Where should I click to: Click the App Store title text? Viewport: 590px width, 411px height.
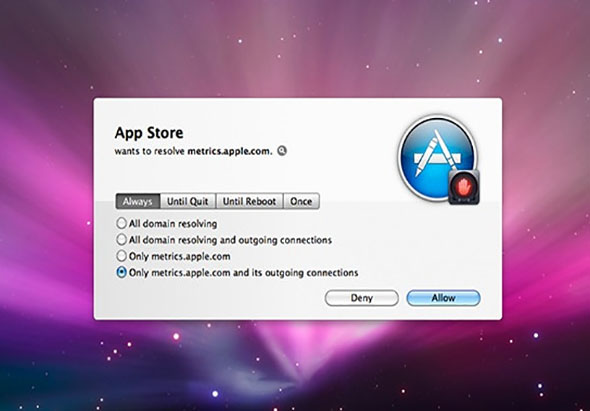(149, 133)
